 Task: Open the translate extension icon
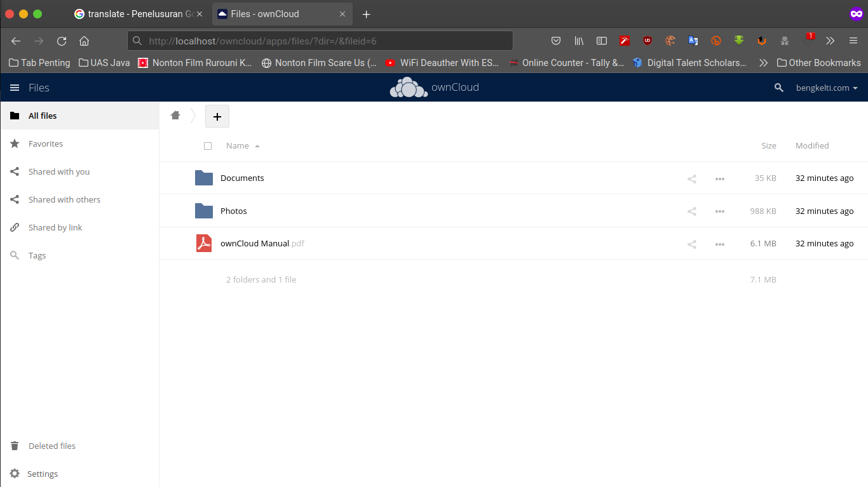(693, 41)
